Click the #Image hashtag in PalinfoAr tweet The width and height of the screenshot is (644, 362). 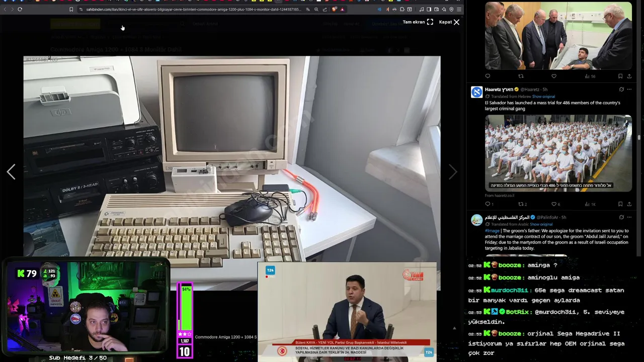(492, 230)
